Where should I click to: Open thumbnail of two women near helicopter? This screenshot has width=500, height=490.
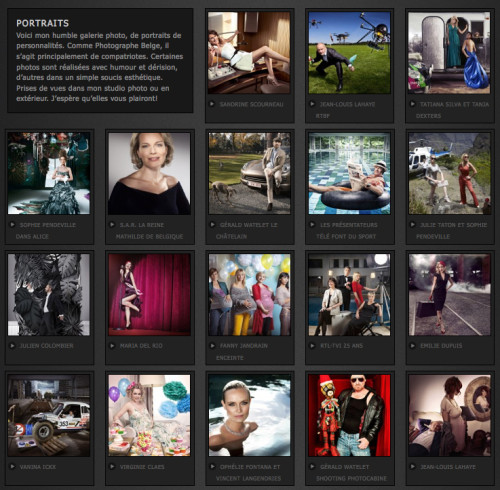coord(450,173)
